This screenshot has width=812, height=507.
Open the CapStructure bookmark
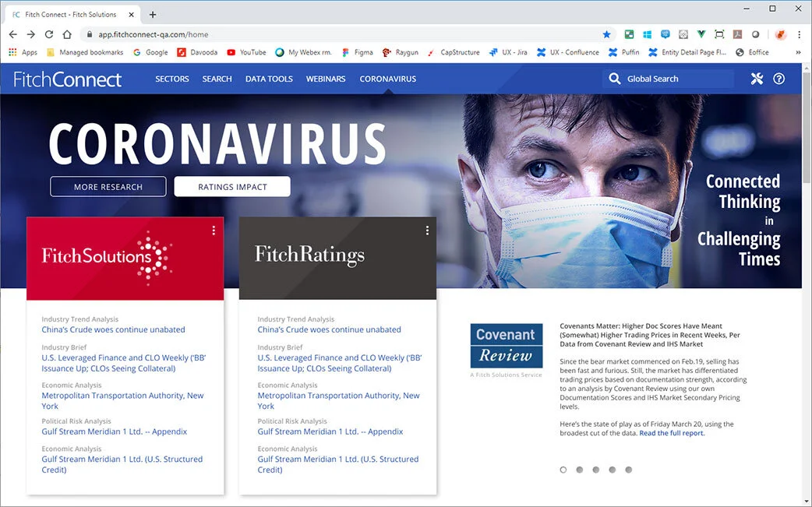pyautogui.click(x=454, y=52)
